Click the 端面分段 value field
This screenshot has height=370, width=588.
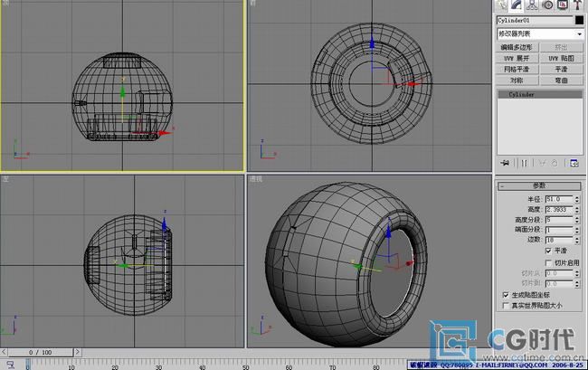pos(559,230)
